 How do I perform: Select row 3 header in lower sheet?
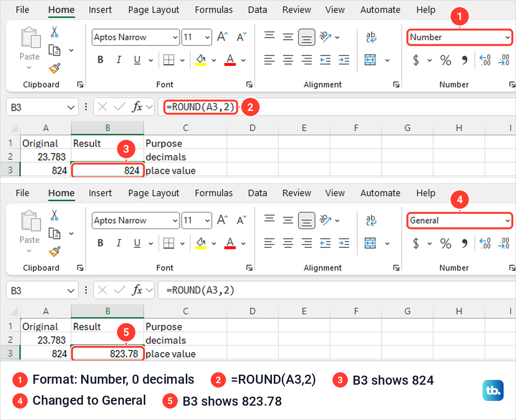(x=10, y=353)
